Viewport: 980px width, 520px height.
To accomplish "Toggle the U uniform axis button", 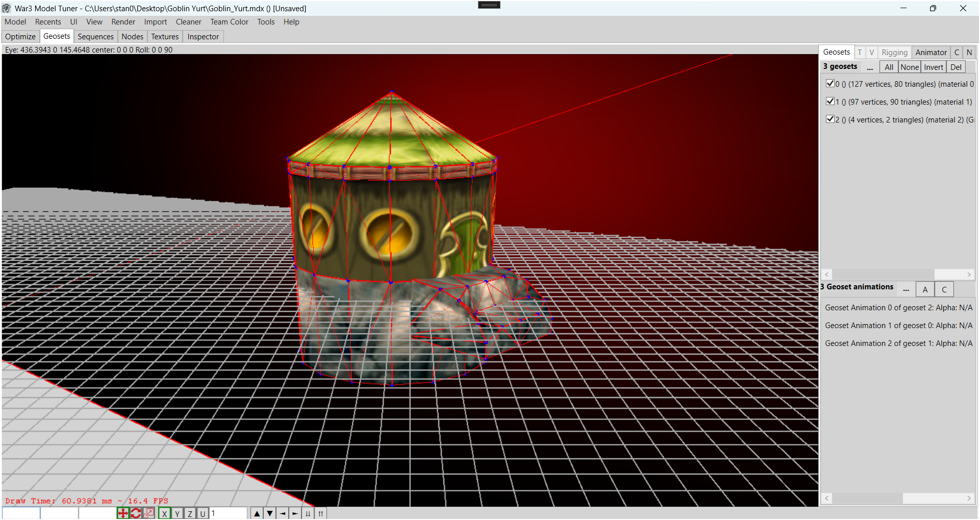I will [x=203, y=513].
